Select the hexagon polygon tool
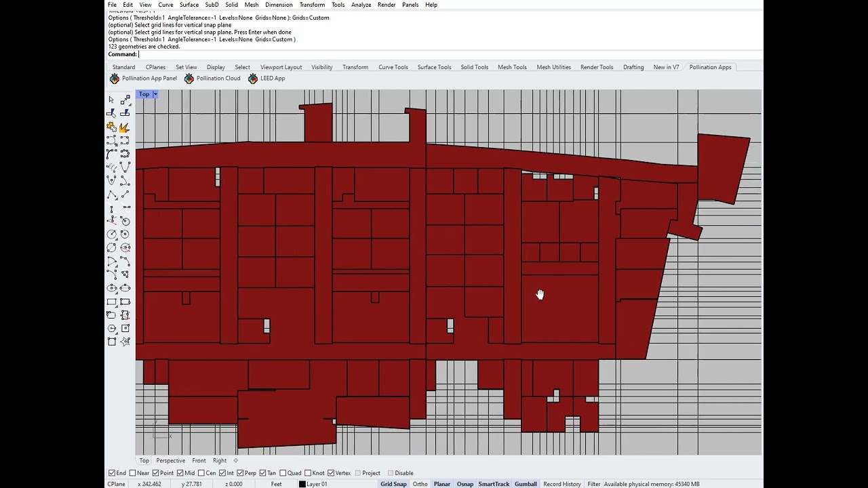This screenshot has width=868, height=488. click(111, 329)
